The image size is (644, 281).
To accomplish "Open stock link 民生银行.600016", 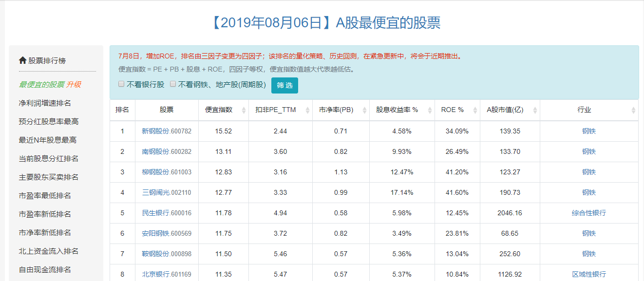I will tap(167, 213).
